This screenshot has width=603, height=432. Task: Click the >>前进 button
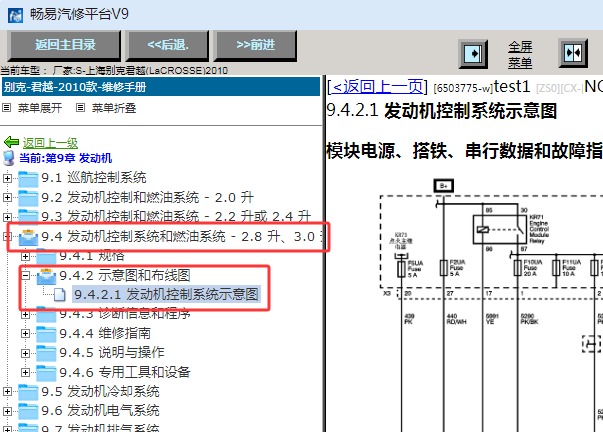[x=255, y=45]
